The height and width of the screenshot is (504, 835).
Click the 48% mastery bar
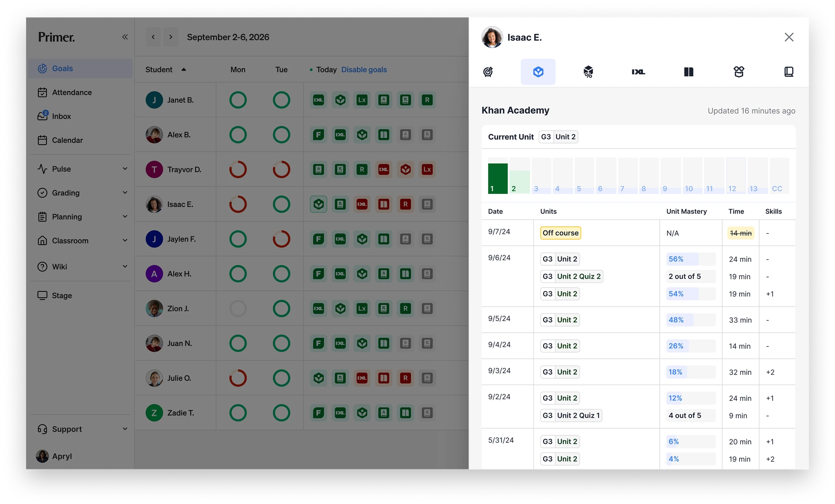click(x=691, y=320)
